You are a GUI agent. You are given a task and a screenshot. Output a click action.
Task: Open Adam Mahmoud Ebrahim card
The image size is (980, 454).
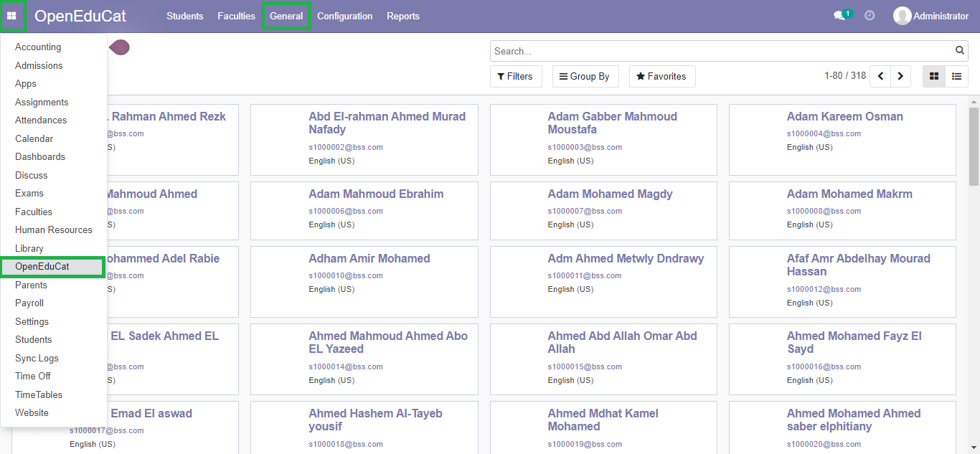[x=364, y=211]
